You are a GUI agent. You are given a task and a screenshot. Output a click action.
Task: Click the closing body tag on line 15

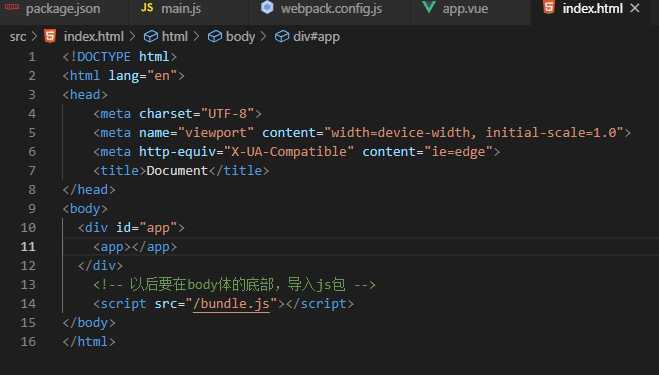pyautogui.click(x=89, y=322)
